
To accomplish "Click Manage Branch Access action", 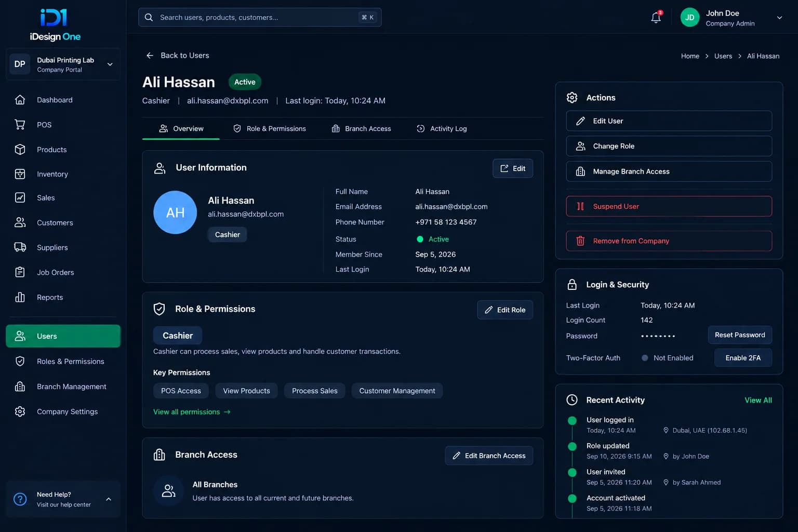I will pyautogui.click(x=669, y=171).
